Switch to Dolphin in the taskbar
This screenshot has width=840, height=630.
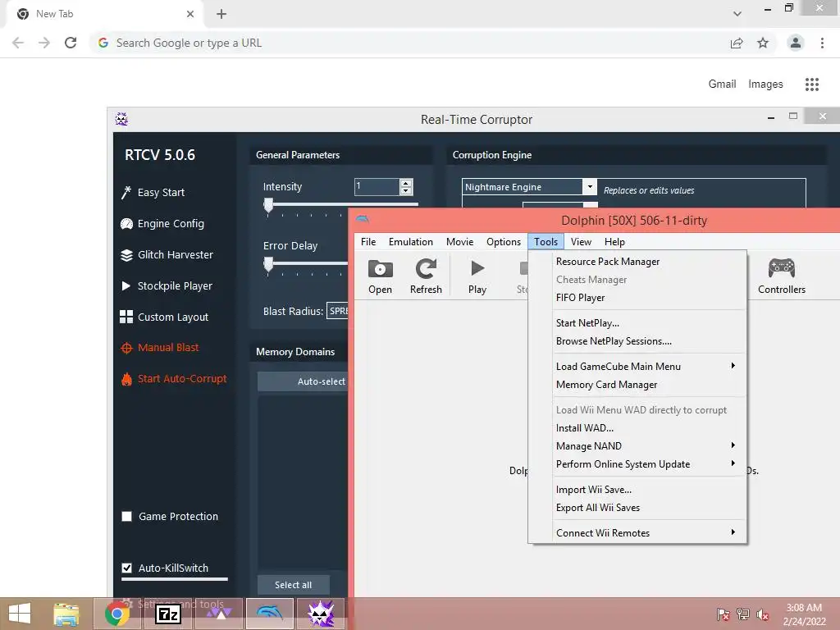point(269,614)
